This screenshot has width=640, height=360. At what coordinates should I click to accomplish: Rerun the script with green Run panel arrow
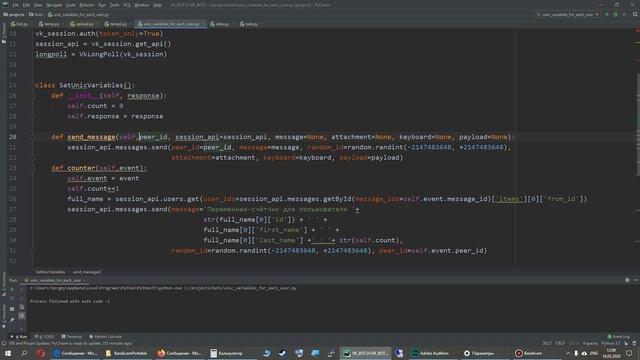pyautogui.click(x=12, y=289)
